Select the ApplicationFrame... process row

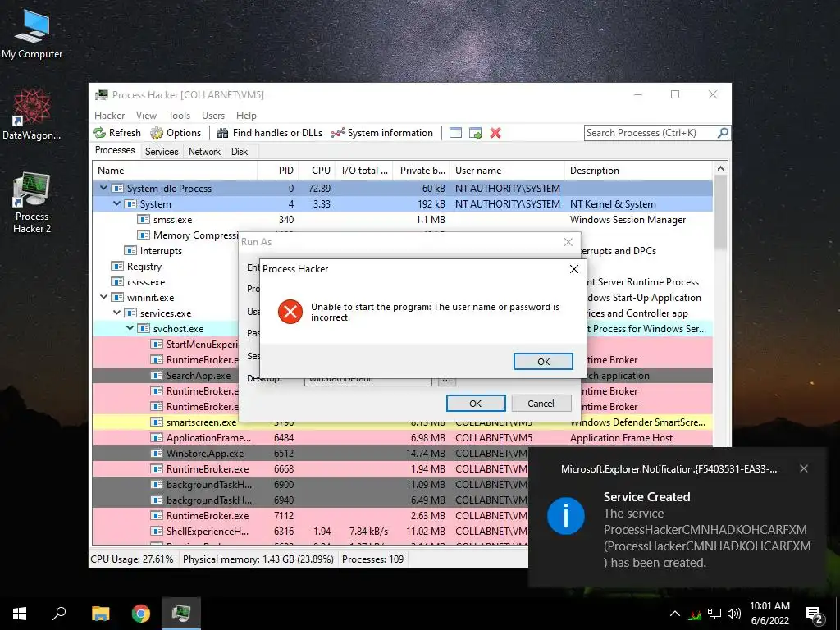(x=402, y=438)
